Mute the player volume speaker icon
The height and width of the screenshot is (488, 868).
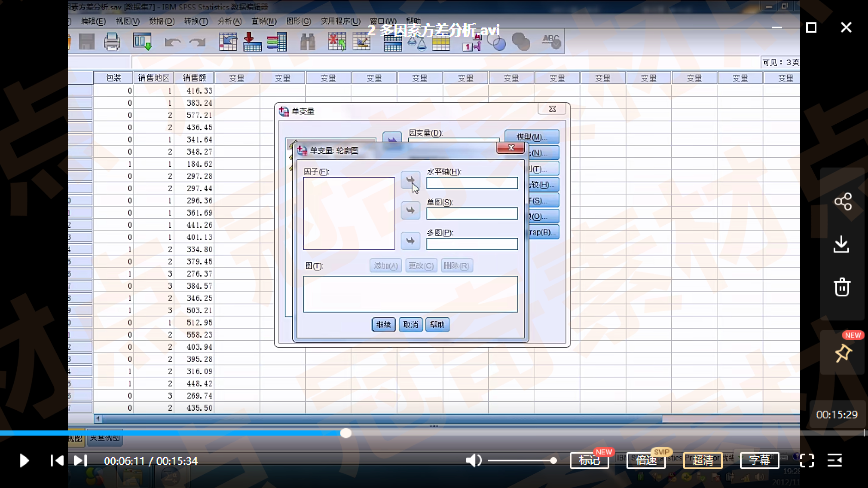click(473, 461)
